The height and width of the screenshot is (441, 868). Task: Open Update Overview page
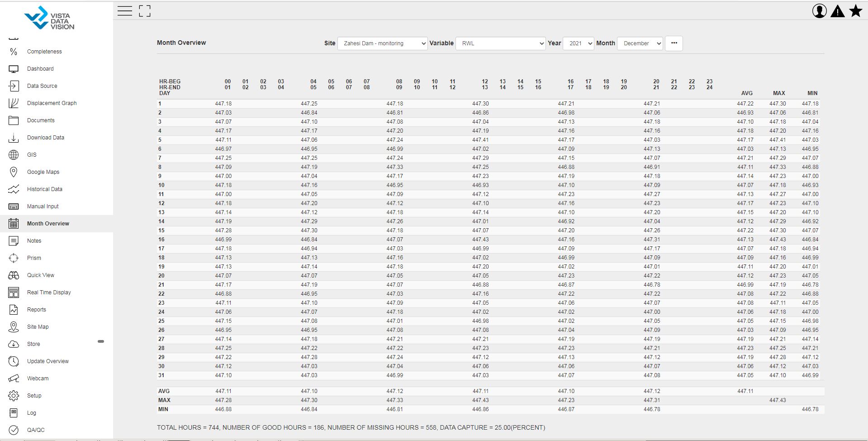pyautogui.click(x=48, y=361)
